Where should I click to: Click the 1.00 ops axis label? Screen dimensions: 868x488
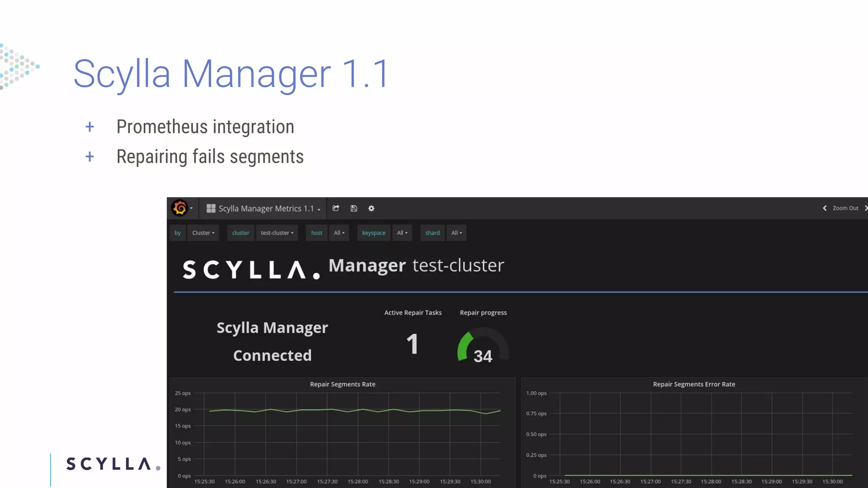pos(536,393)
